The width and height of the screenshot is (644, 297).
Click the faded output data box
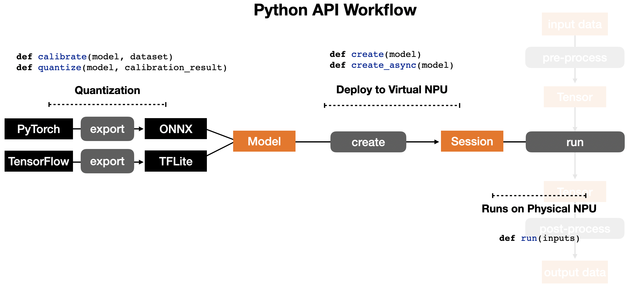[575, 272]
